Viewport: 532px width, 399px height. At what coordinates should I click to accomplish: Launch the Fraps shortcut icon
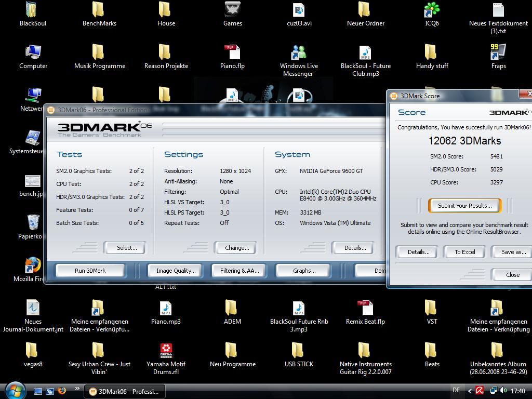(x=498, y=56)
